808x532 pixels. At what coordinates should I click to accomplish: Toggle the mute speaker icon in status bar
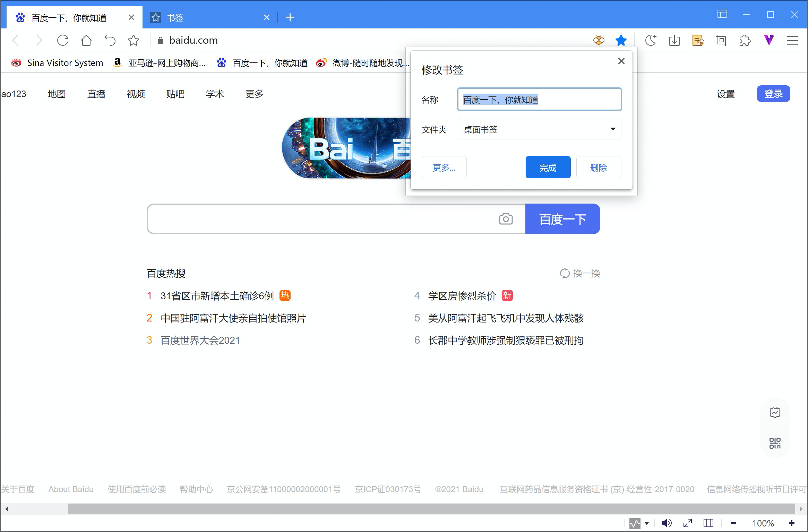[x=666, y=523]
